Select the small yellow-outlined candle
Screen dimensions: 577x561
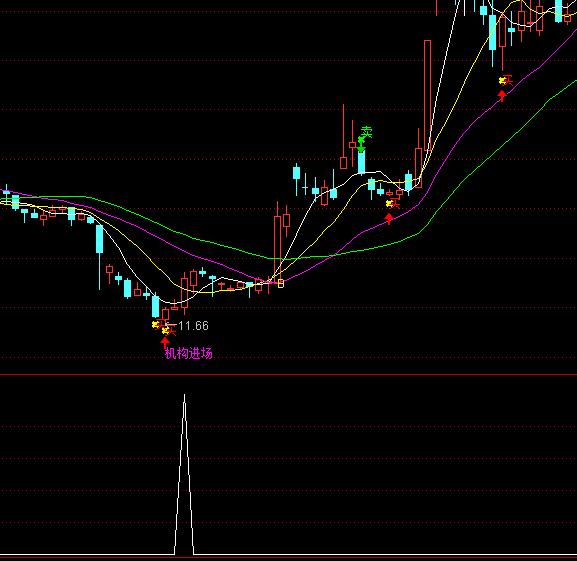pos(281,283)
